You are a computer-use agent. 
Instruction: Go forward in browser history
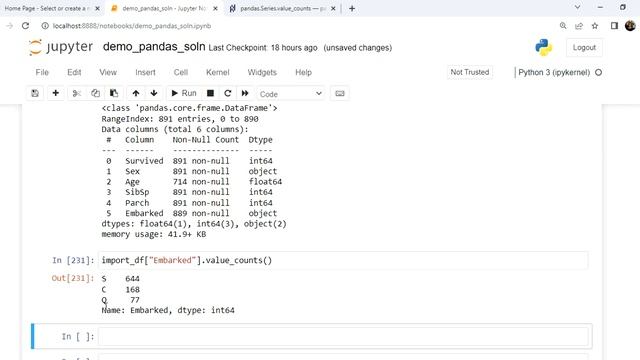pyautogui.click(x=9, y=26)
